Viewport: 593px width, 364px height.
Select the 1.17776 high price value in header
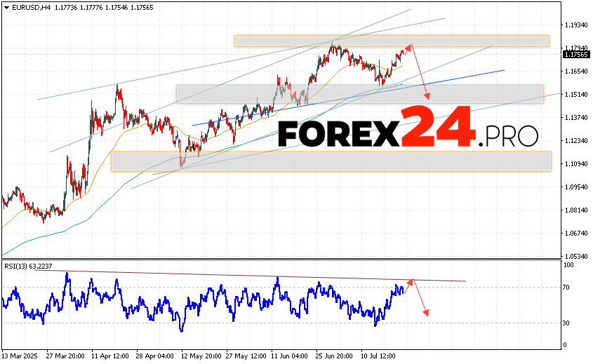coord(92,8)
